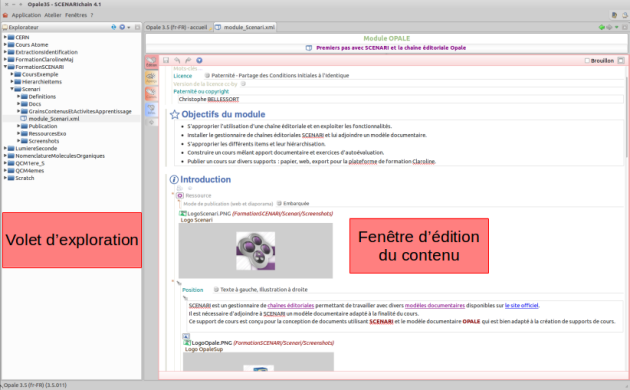Click the Licence value selector icon
Screen dimensions: 630x390
tap(207, 76)
